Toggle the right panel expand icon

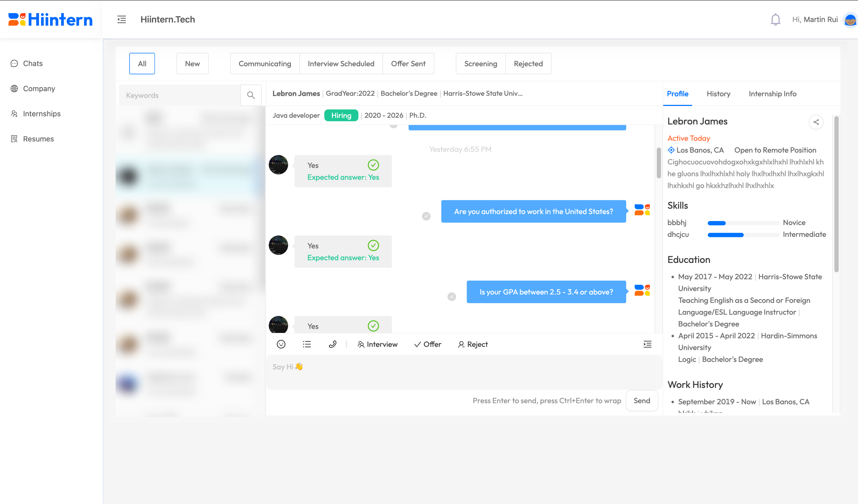pos(647,344)
